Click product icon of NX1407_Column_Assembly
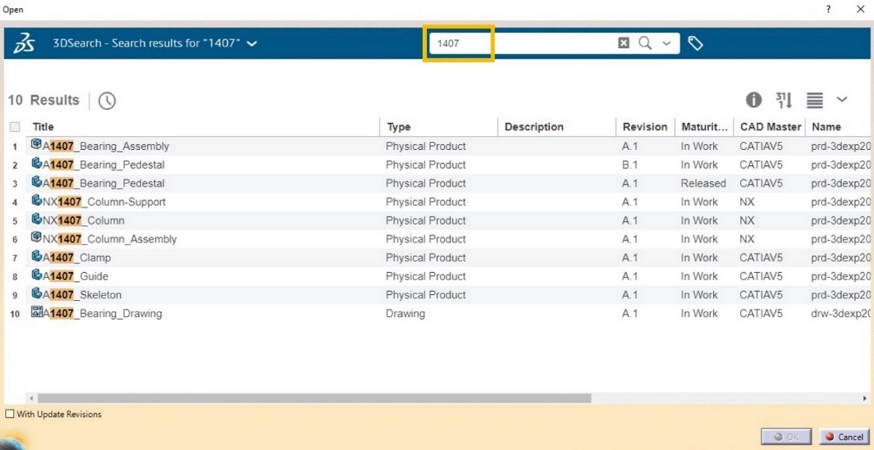 click(x=37, y=238)
